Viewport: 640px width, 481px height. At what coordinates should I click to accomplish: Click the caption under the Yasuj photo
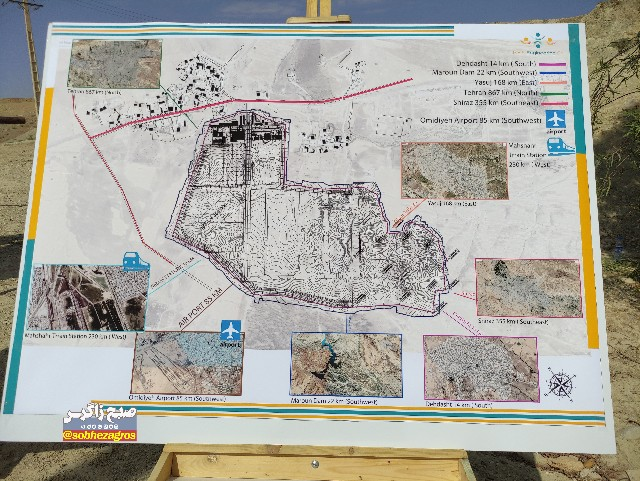[452, 203]
